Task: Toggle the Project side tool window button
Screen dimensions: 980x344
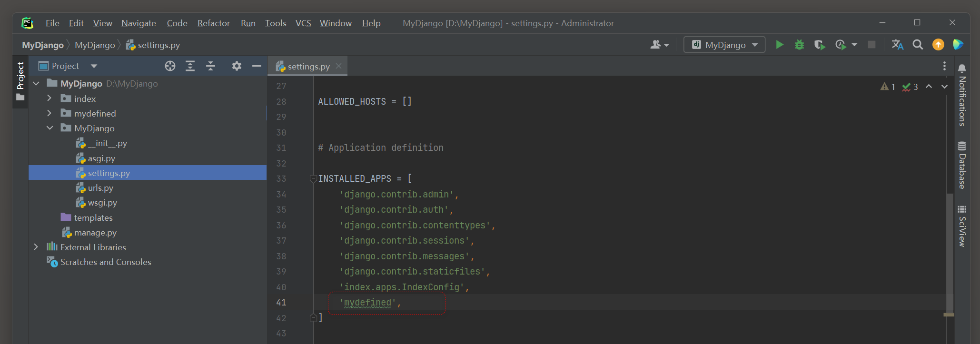Action: (20, 81)
